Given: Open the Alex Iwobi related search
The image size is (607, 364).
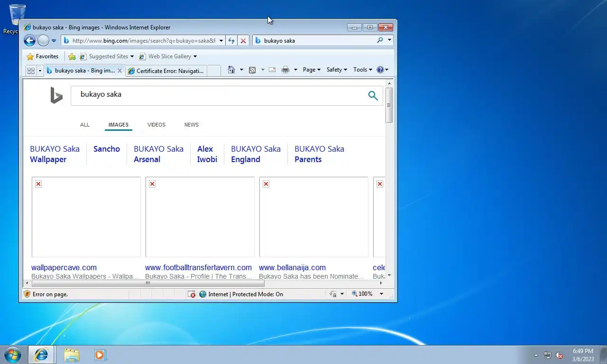Looking at the screenshot, I should tap(207, 154).
